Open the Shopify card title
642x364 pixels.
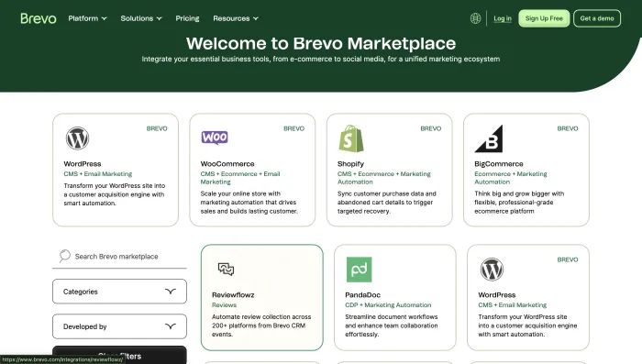point(350,164)
